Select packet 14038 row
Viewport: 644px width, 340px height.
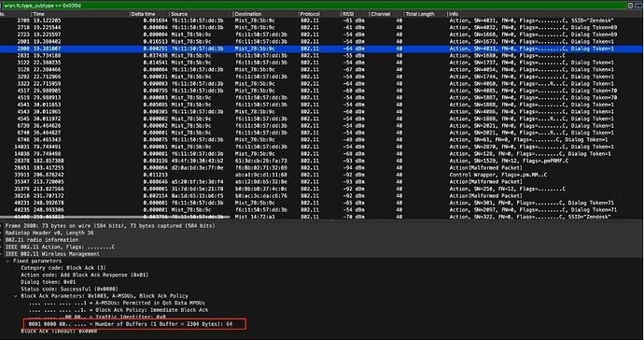point(322,153)
